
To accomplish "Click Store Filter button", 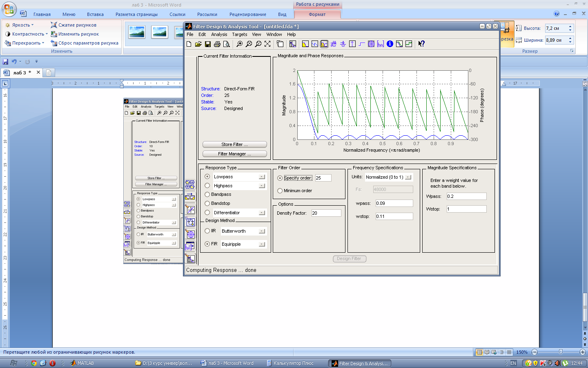I will 235,144.
